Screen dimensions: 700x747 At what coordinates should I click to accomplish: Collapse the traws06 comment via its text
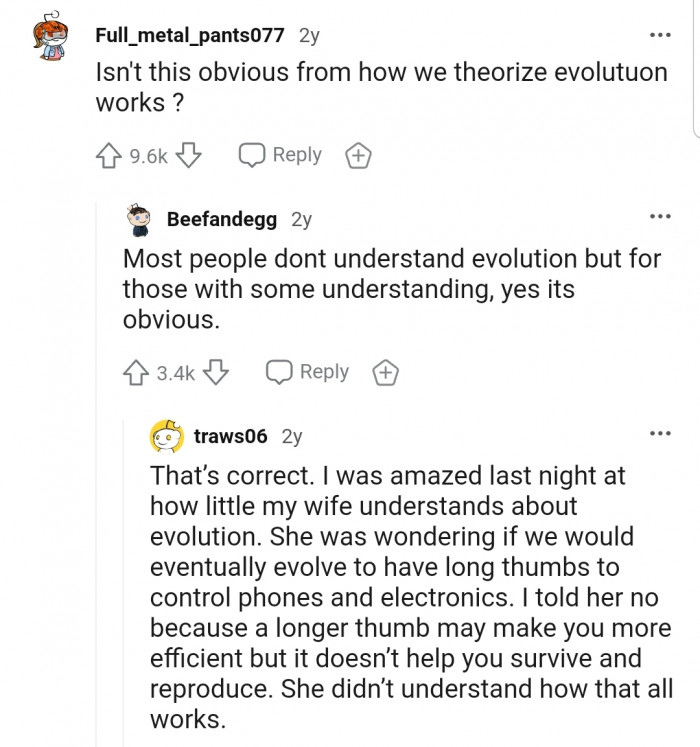pyautogui.click(x=400, y=597)
